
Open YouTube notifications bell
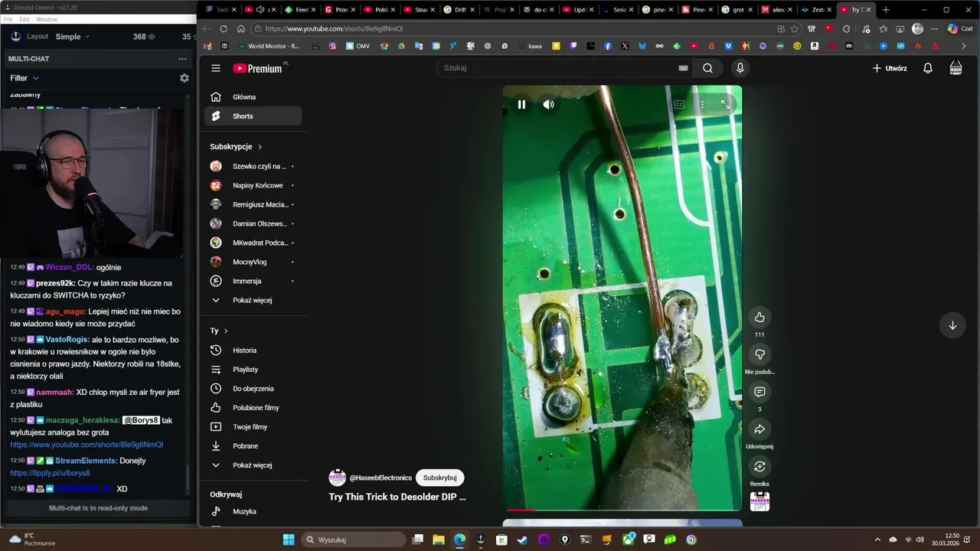927,68
